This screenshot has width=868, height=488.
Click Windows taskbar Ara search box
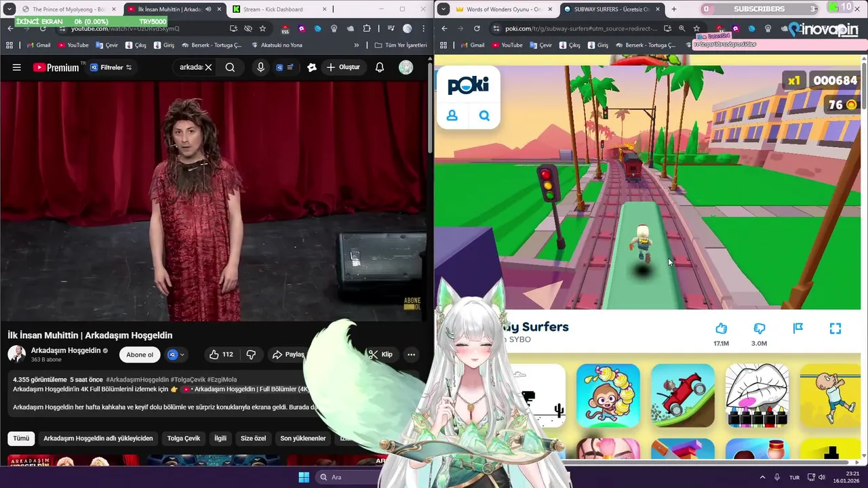pos(346,477)
